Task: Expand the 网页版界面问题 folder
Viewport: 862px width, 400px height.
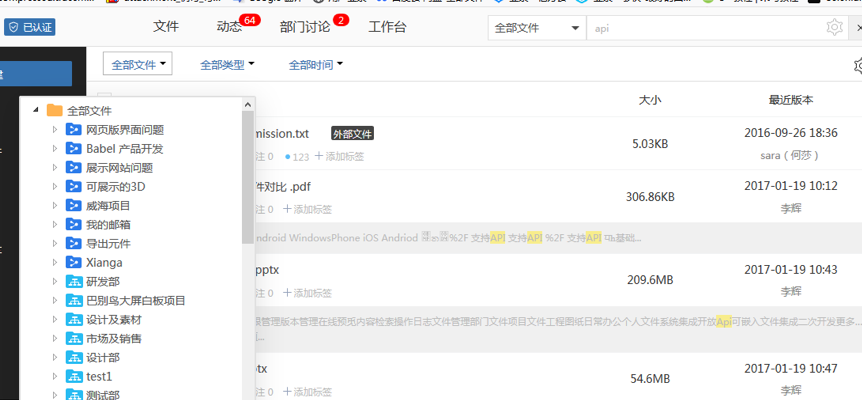Action: click(x=54, y=130)
